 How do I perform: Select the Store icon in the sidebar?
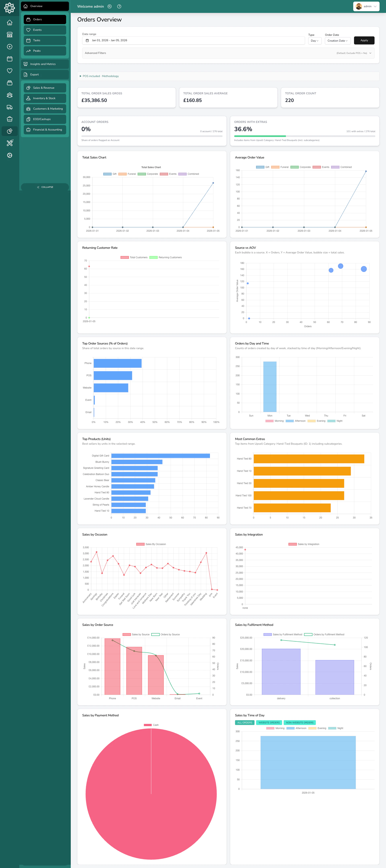pos(9,34)
